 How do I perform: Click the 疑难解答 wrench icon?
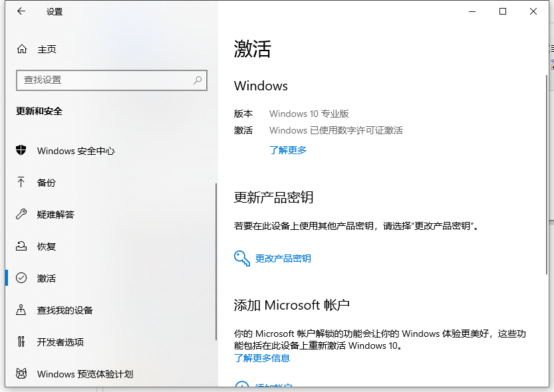(21, 215)
